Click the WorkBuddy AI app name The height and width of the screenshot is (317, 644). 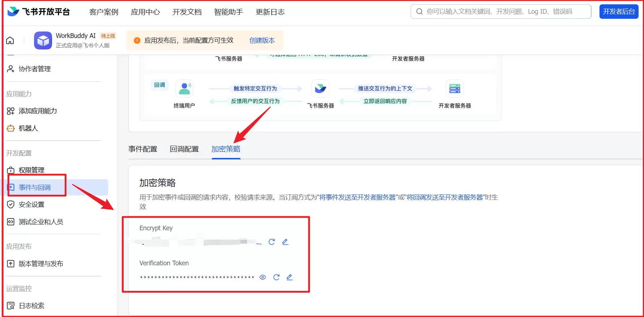click(x=76, y=35)
